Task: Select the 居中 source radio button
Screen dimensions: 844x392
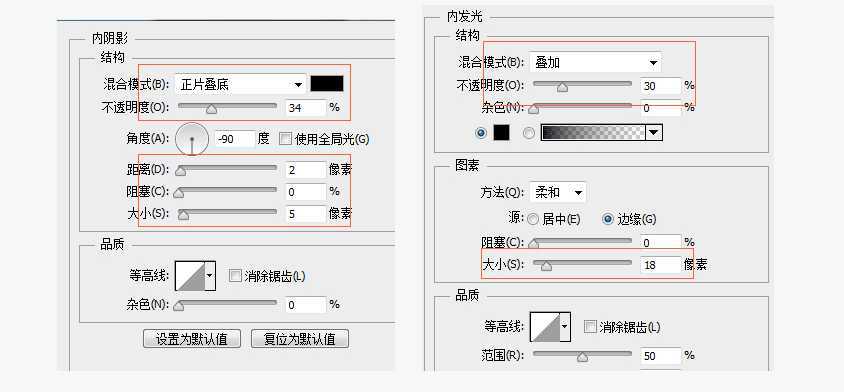Action: tap(533, 219)
